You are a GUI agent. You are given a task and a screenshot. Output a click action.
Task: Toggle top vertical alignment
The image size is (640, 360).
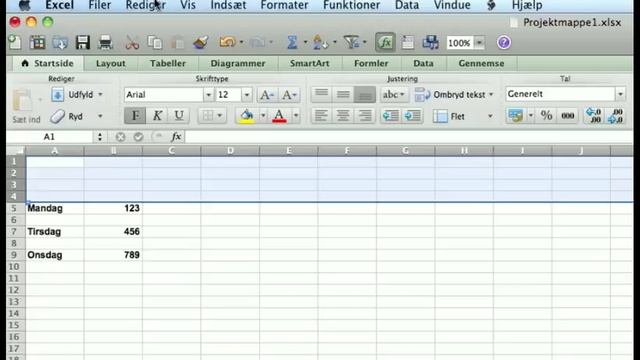tap(321, 95)
